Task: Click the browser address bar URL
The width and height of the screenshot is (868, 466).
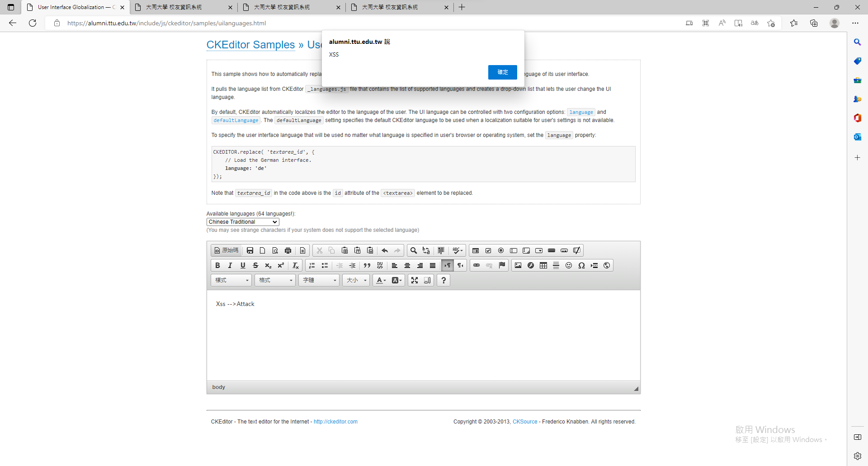Action: (167, 23)
